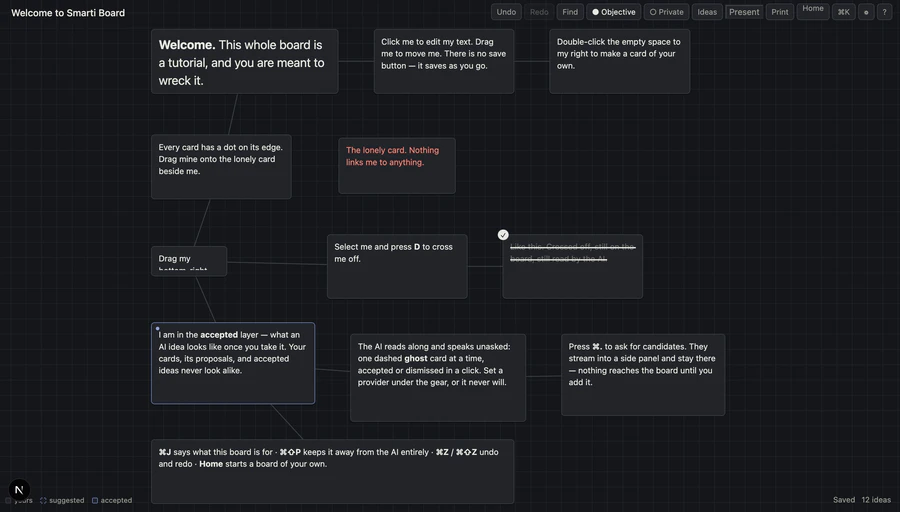This screenshot has width=900, height=512.
Task: Click the dot on the accepted layer card
Action: [x=157, y=329]
